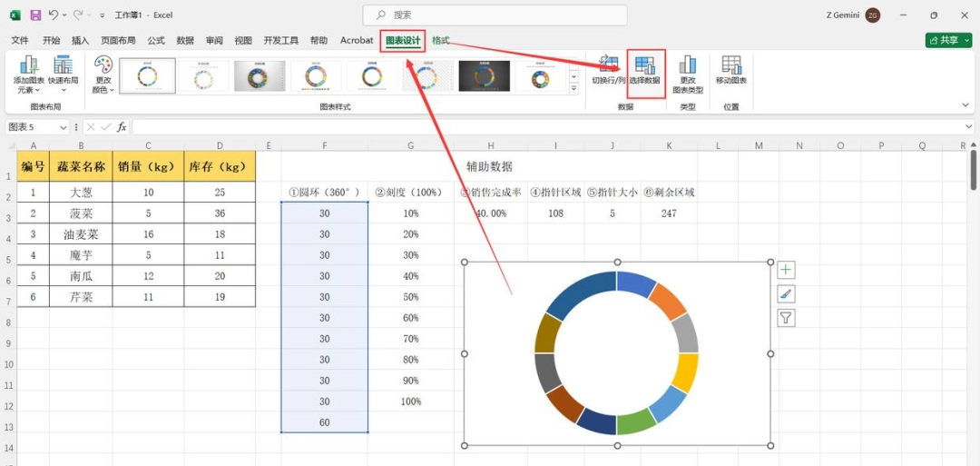This screenshot has height=466, width=980.
Task: Click the Chart Filters funnel button
Action: (x=786, y=318)
